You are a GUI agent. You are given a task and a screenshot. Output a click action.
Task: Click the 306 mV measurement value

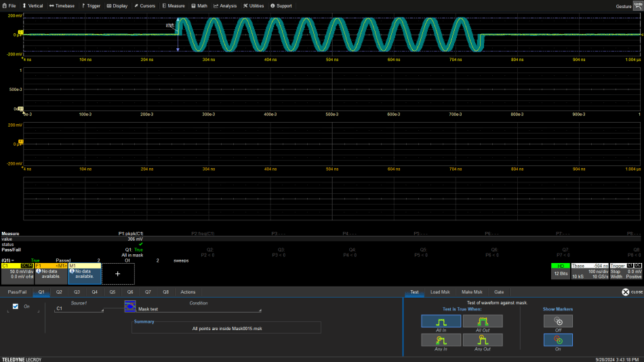[x=135, y=239]
